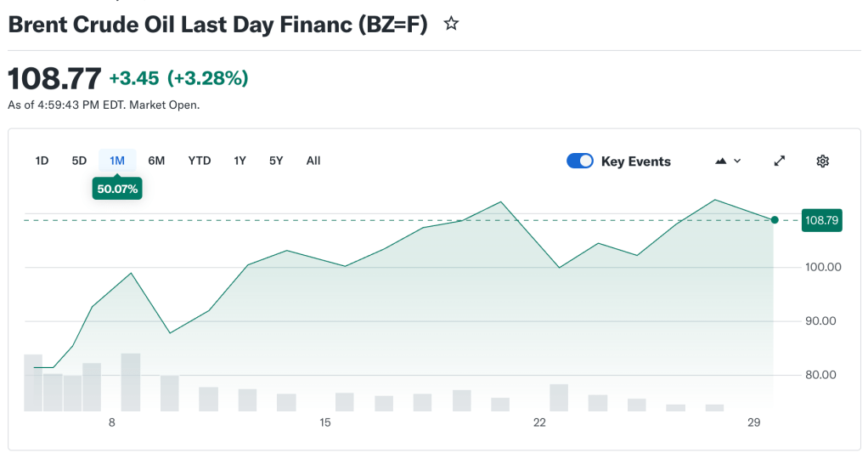Screen dimensions: 868x459
Task: Click the mountain chart type icon
Action: coord(722,161)
